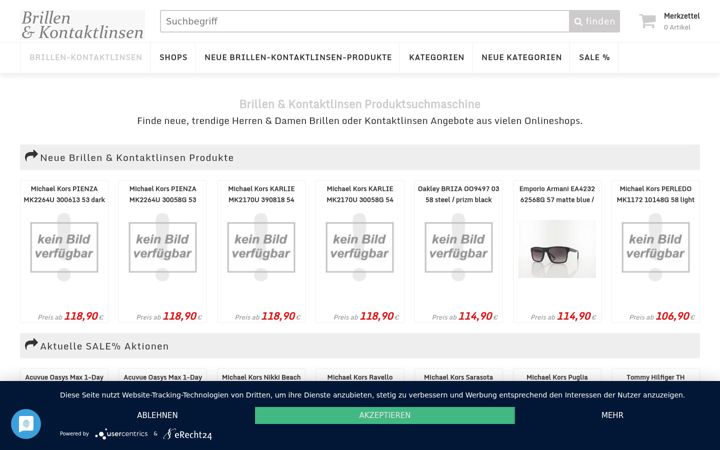The width and height of the screenshot is (720, 450).
Task: Open Michael Kors PIENZA 30058G 53 product title
Action: coord(163,194)
